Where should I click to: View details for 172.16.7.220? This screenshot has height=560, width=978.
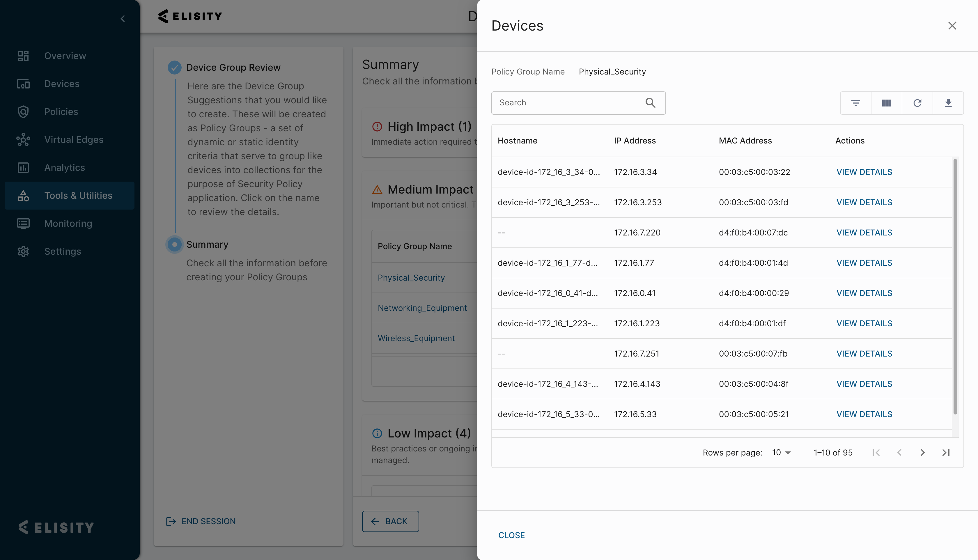click(864, 233)
